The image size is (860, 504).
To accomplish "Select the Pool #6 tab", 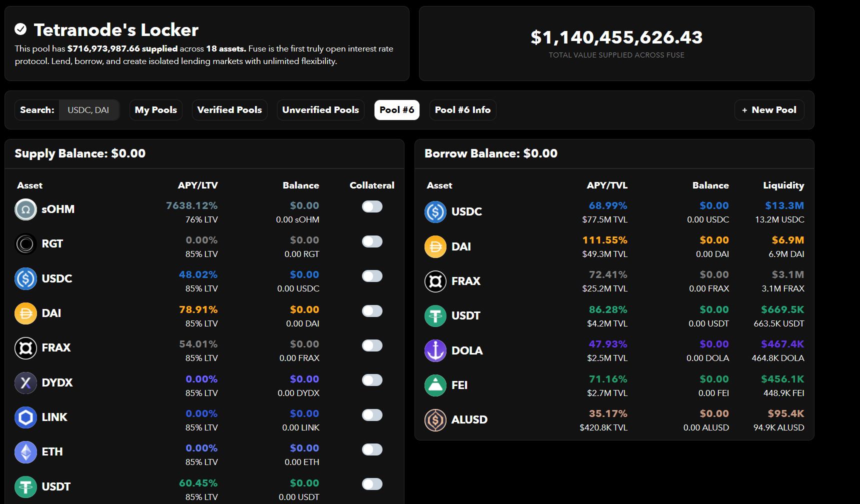I will [397, 110].
